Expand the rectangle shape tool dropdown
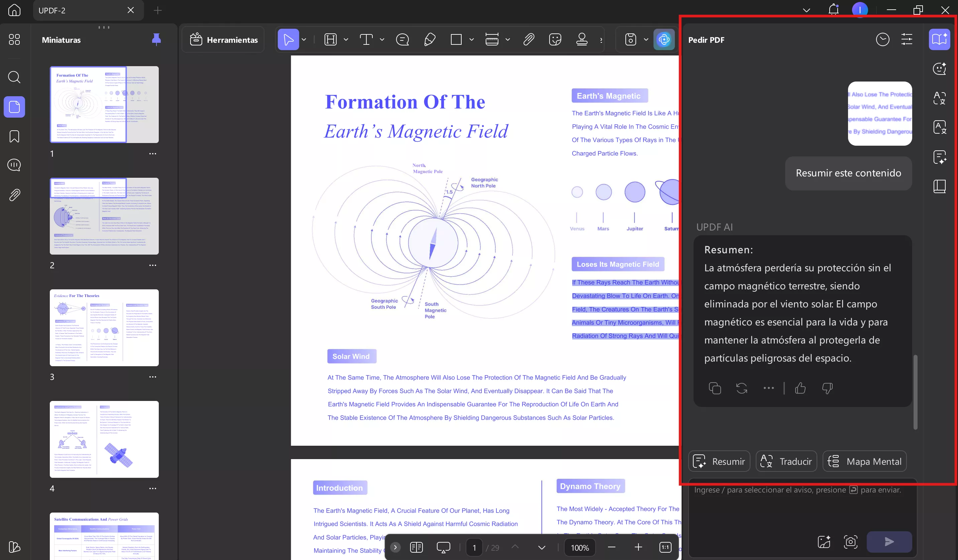 [471, 39]
